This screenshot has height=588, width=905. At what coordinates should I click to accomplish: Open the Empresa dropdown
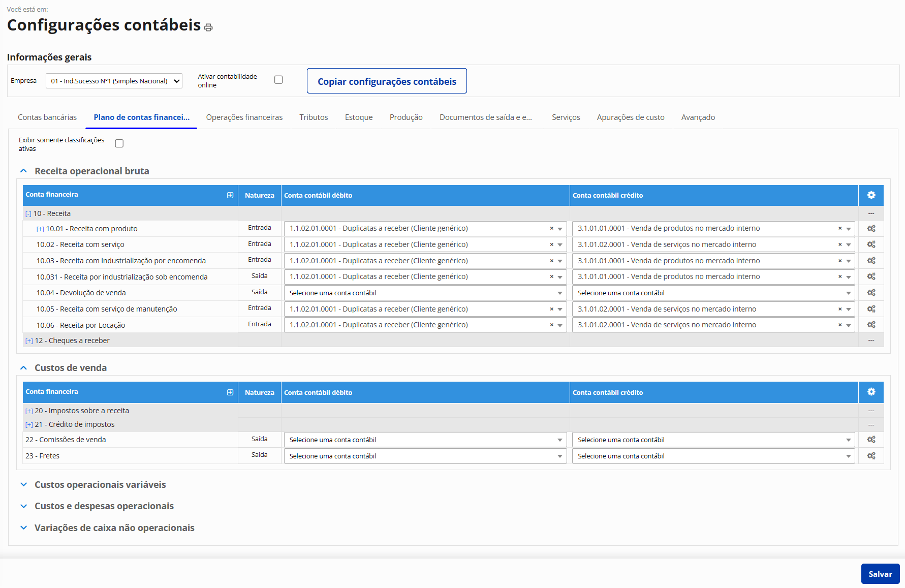[114, 81]
